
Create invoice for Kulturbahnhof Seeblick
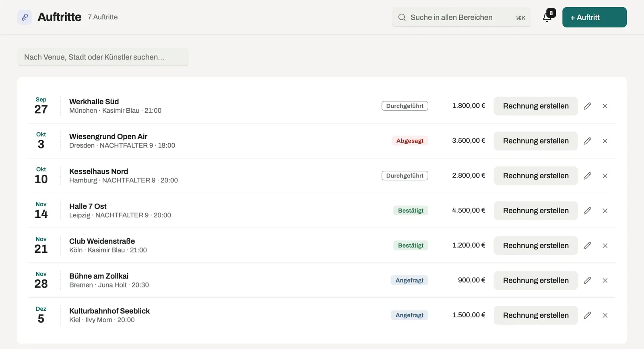point(536,315)
